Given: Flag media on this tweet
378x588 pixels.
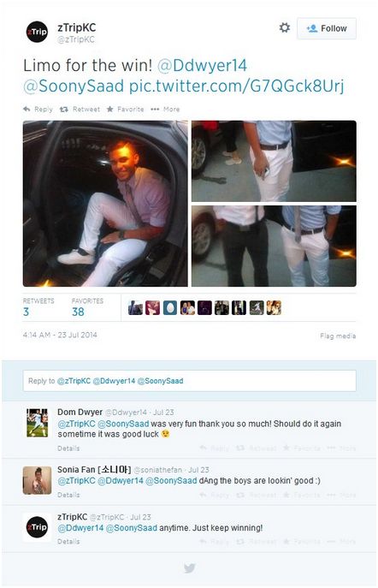Looking at the screenshot, I should [x=338, y=336].
